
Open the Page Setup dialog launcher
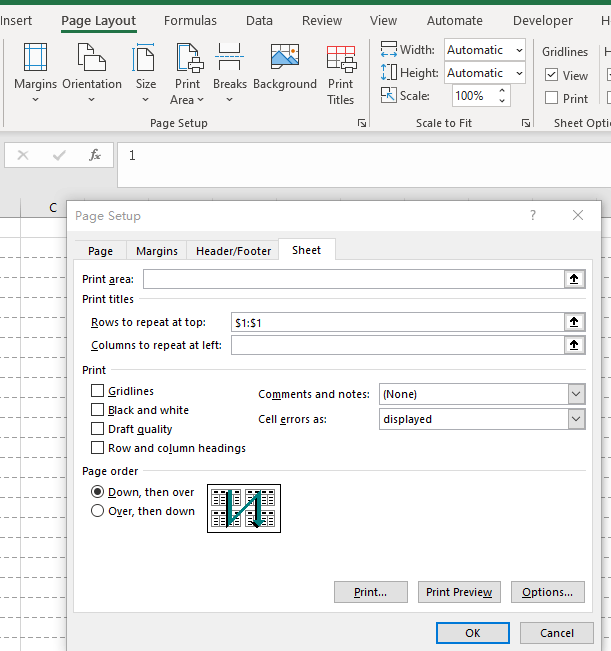[362, 123]
